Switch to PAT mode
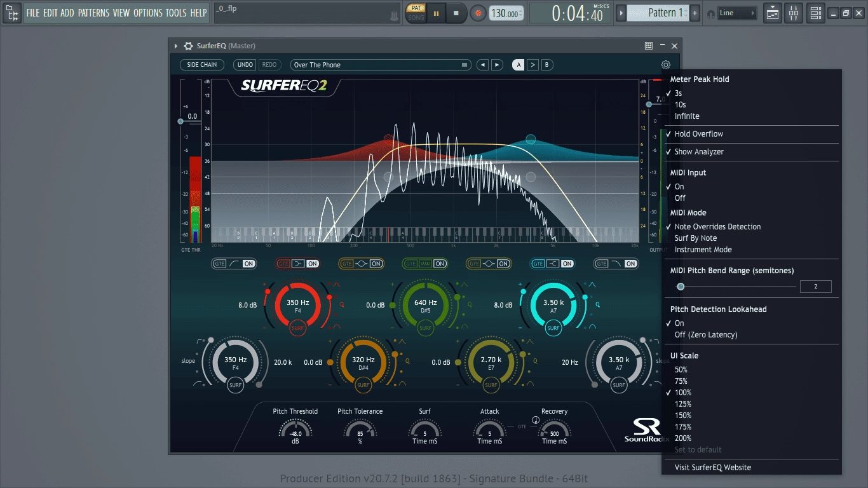This screenshot has height=488, width=868. [416, 8]
